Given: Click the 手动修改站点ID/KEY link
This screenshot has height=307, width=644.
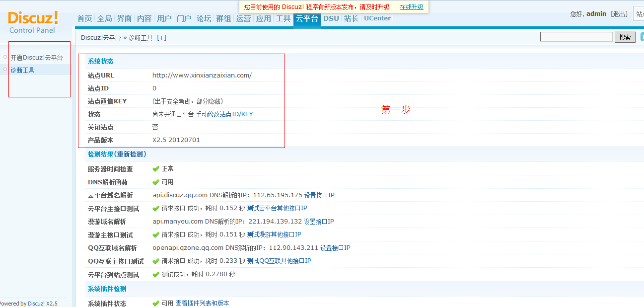Looking at the screenshot, I should click(224, 114).
